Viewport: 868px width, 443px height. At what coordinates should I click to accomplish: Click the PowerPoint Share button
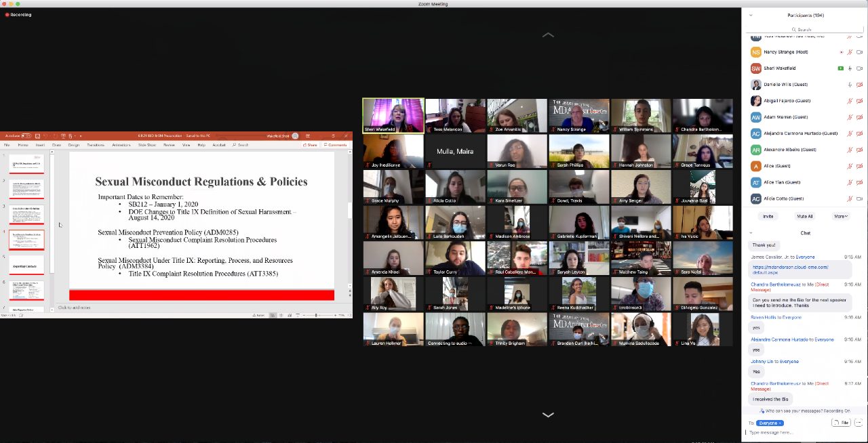coord(311,145)
